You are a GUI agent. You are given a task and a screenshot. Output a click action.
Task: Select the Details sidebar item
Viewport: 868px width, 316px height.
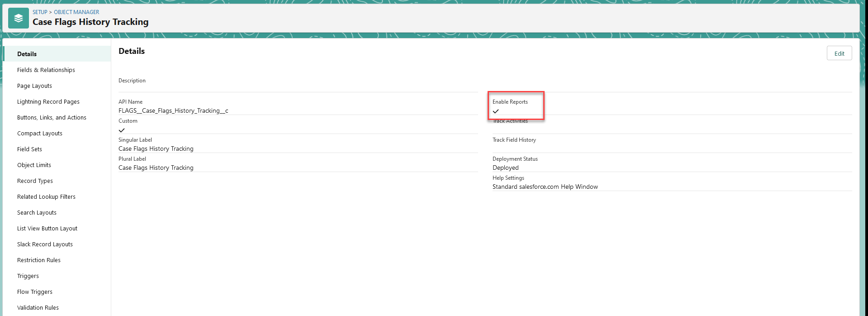pos(57,54)
